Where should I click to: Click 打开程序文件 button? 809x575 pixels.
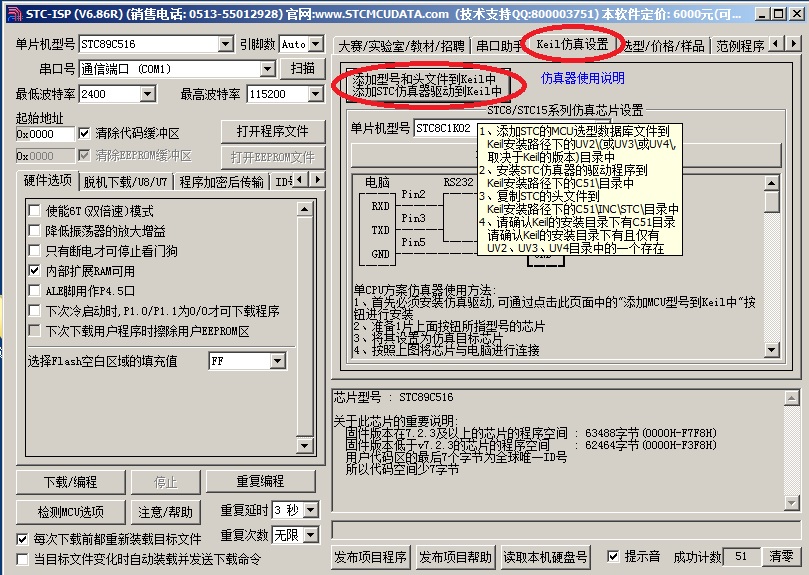(x=273, y=132)
